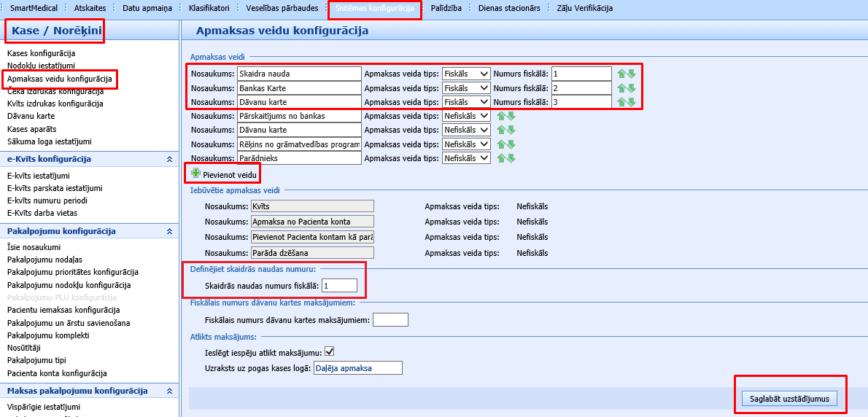Collapse Maksas pakalpojumu konfigurācija section

click(169, 391)
